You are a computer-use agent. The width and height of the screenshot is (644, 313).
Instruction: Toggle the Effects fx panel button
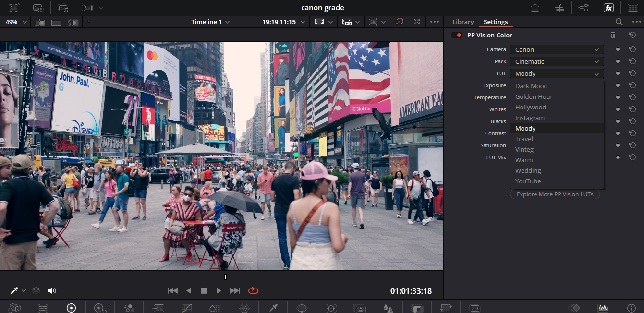608,8
